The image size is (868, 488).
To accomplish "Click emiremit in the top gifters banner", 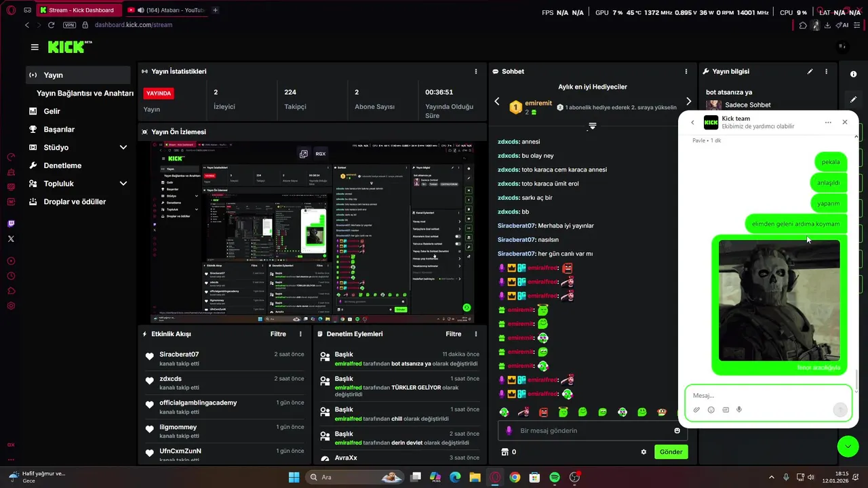I will 538,103.
